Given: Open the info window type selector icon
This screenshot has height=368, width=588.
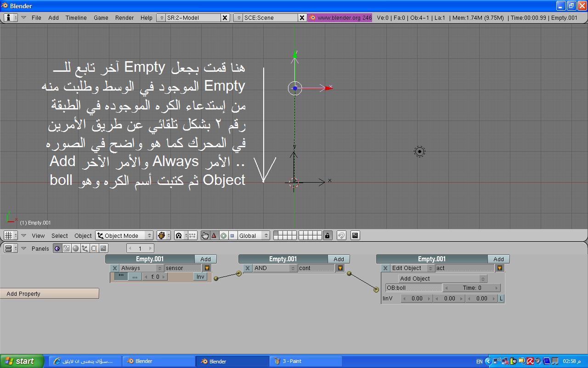Looking at the screenshot, I should 11,17.
